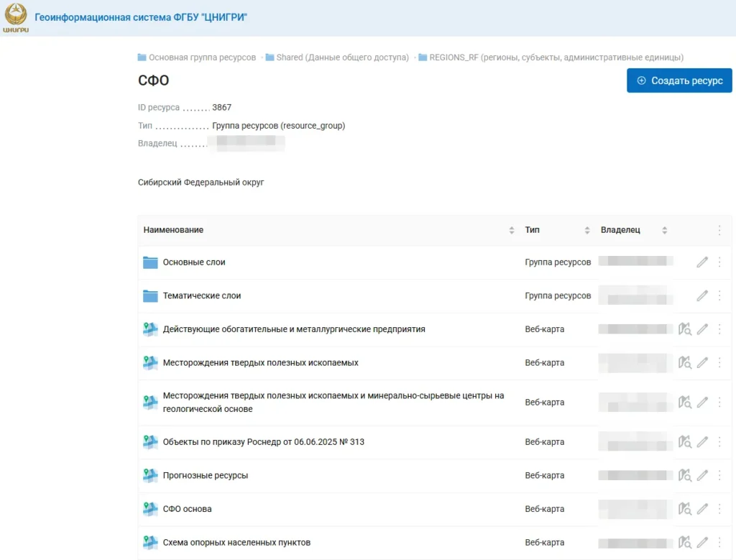Open Объекты по приказу Роснедр от 06.06.2025
Viewport: 736px width, 560px height.
pyautogui.click(x=263, y=441)
